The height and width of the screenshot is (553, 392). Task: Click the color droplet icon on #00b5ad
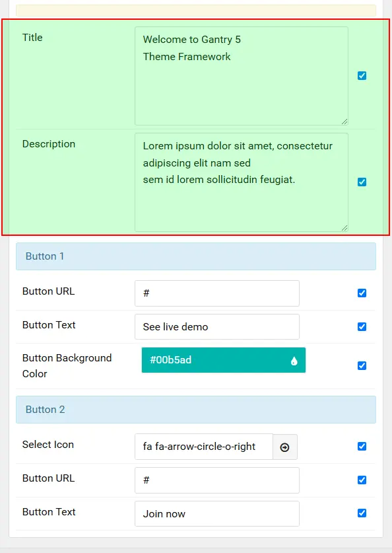294,361
